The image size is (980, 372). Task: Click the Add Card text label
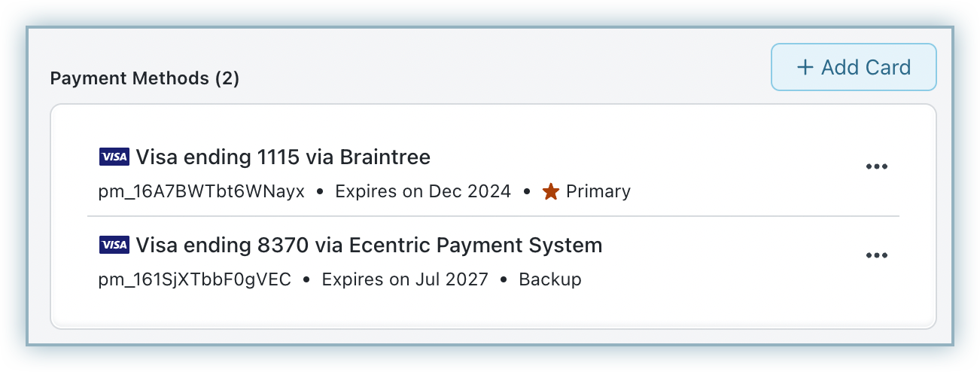[x=866, y=68]
